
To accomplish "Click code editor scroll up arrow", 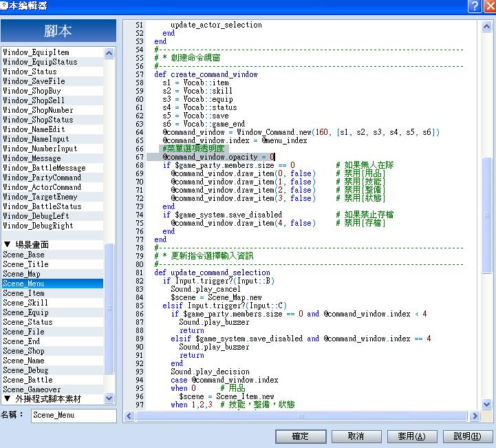I will [x=486, y=27].
